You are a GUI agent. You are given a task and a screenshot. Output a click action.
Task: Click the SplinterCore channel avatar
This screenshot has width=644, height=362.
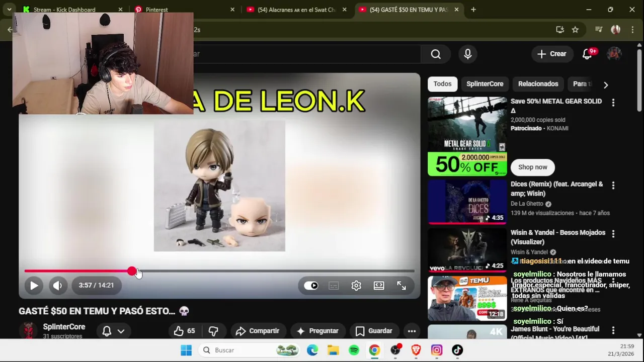(28, 330)
